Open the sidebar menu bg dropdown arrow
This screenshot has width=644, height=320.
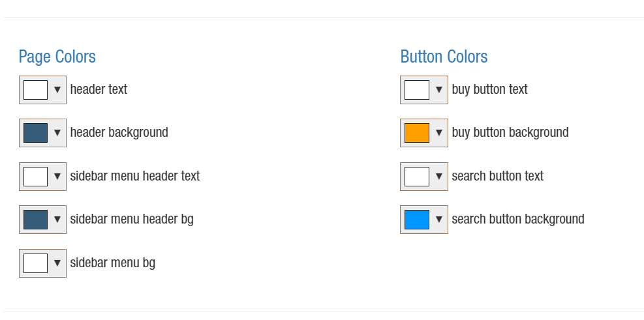pyautogui.click(x=57, y=263)
